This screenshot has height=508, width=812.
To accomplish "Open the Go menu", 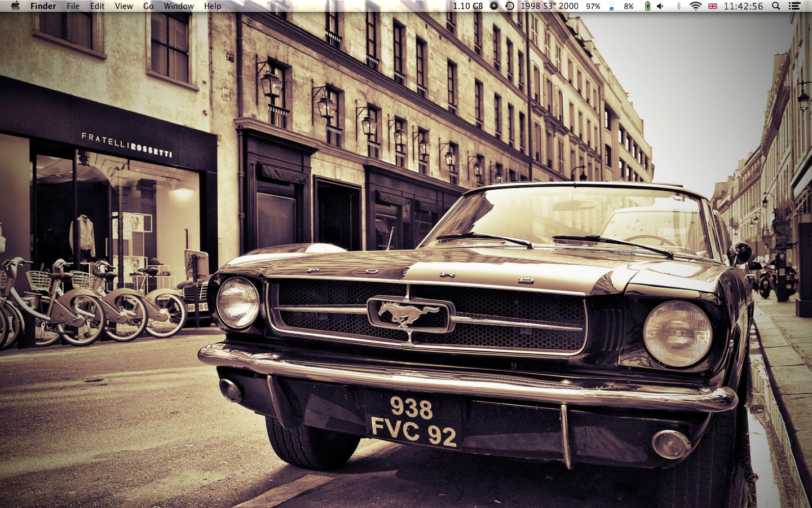I will pyautogui.click(x=148, y=6).
